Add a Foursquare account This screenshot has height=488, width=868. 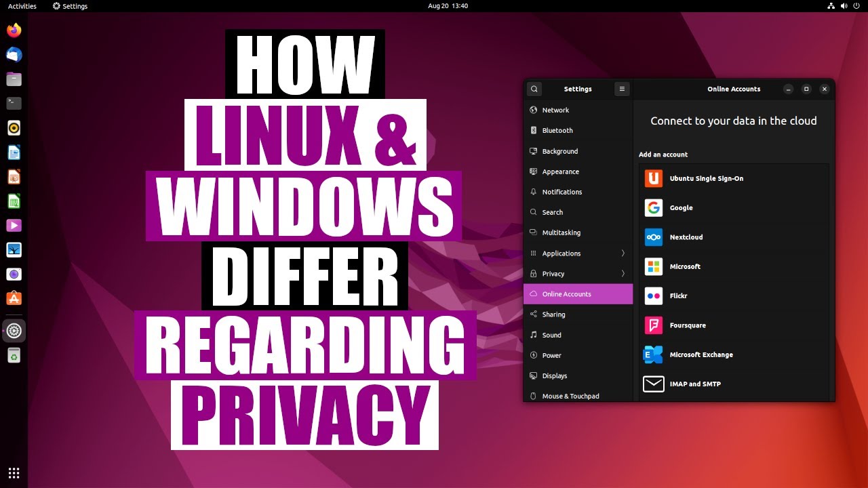tap(734, 325)
